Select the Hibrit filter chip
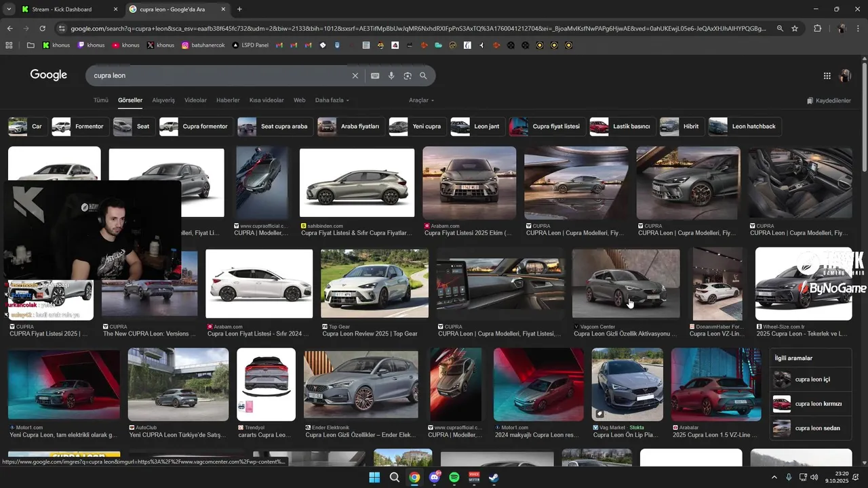 (x=682, y=127)
